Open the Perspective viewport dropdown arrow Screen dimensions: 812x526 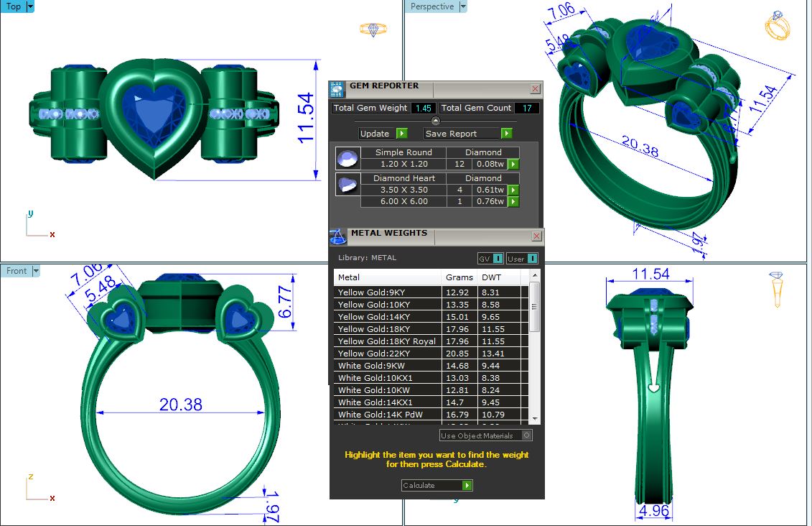coord(463,6)
